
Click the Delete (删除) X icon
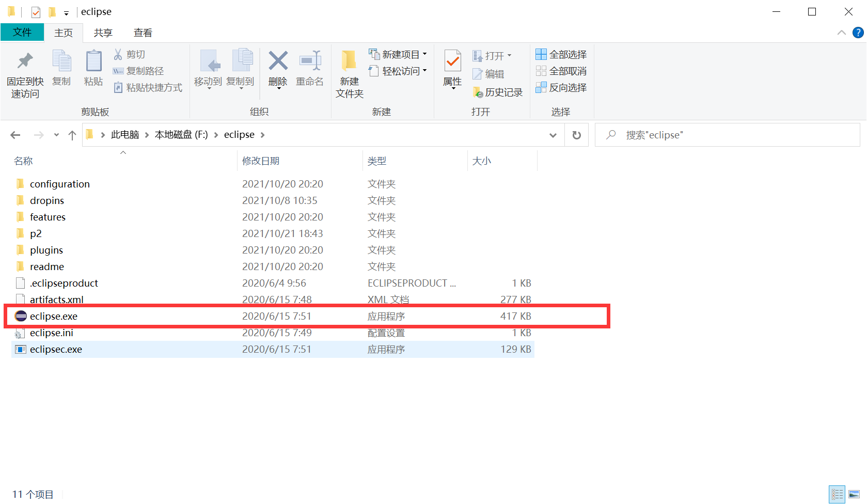[x=278, y=61]
